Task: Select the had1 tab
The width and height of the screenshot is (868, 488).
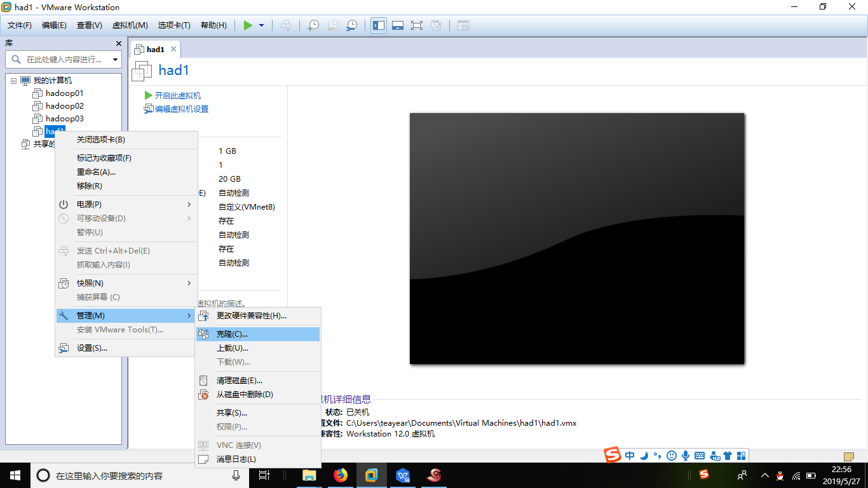Action: click(156, 49)
